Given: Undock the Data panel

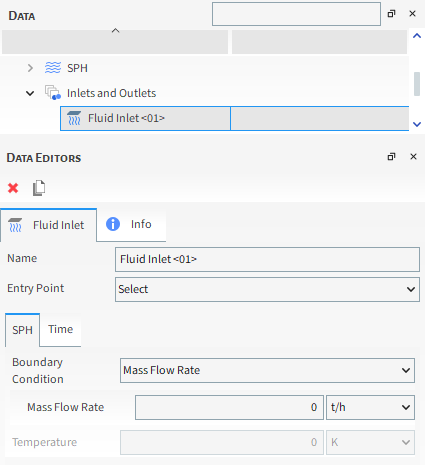Looking at the screenshot, I should 391,14.
